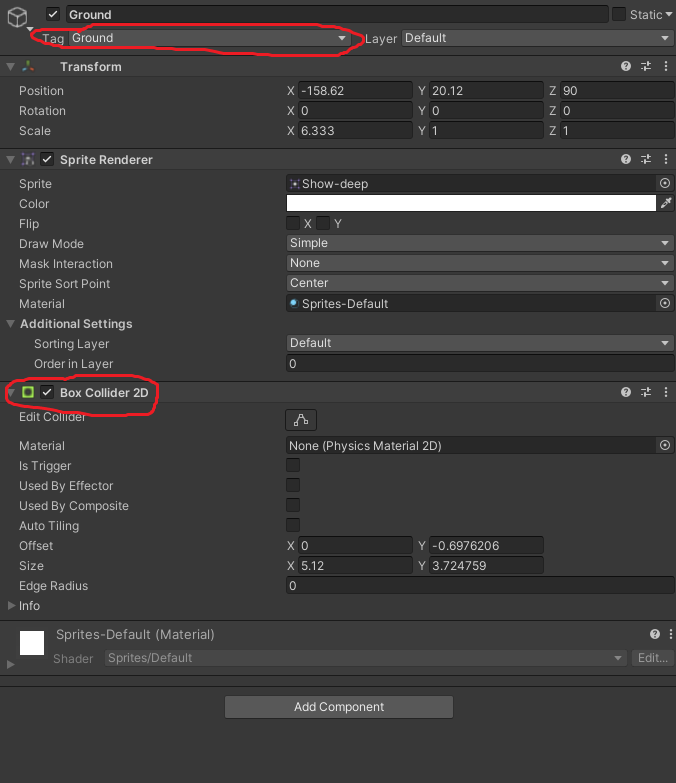676x783 pixels.
Task: Click the GameObject cube icon
Action: pyautogui.click(x=17, y=17)
